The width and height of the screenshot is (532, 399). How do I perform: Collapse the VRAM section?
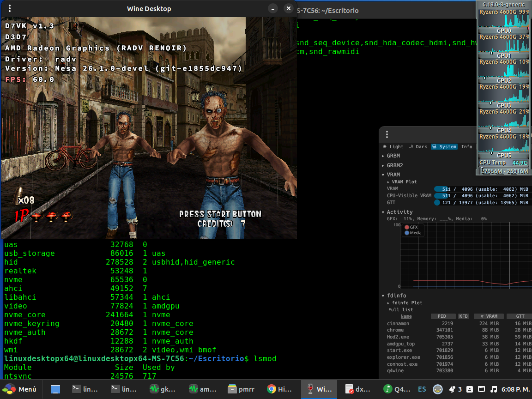pos(391,175)
